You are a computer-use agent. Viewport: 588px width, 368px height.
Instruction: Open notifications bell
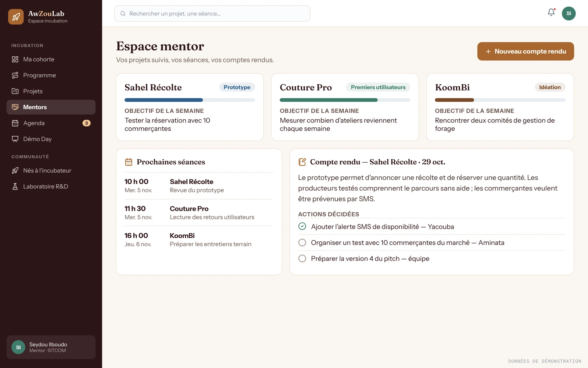click(551, 13)
